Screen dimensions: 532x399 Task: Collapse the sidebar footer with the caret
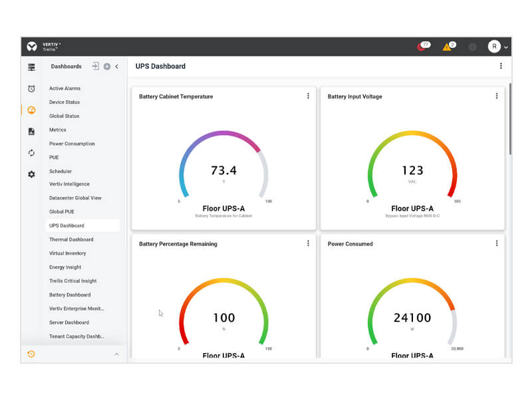coord(118,354)
